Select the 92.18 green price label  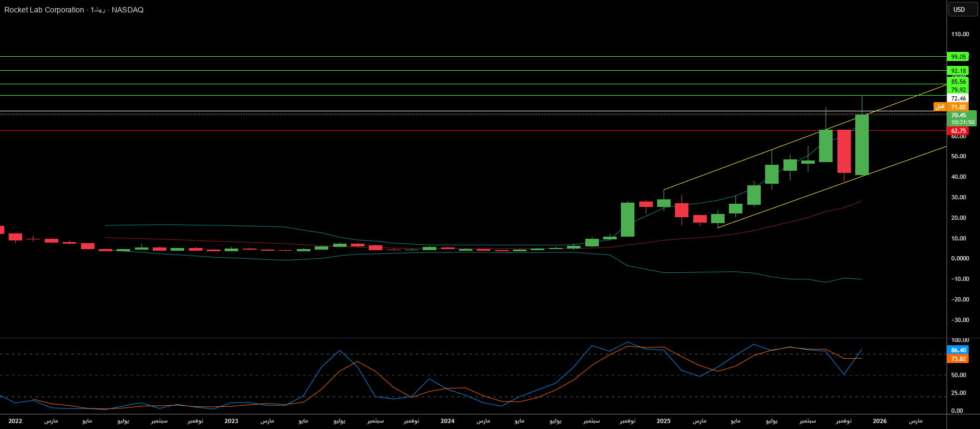958,71
